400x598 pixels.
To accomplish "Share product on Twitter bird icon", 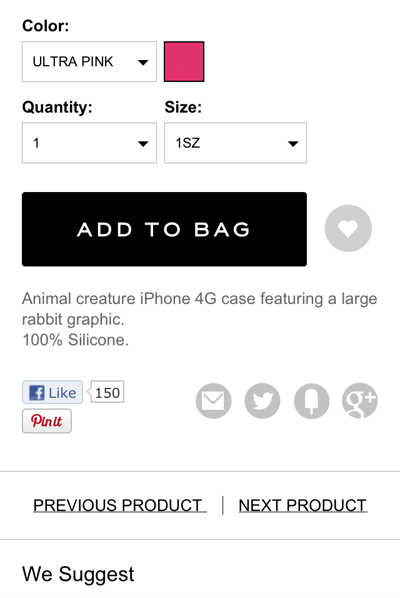I will pos(262,401).
